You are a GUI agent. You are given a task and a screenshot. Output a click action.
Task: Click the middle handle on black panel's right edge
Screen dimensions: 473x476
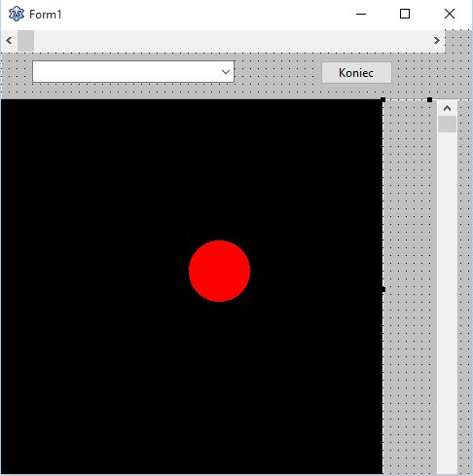[383, 289]
